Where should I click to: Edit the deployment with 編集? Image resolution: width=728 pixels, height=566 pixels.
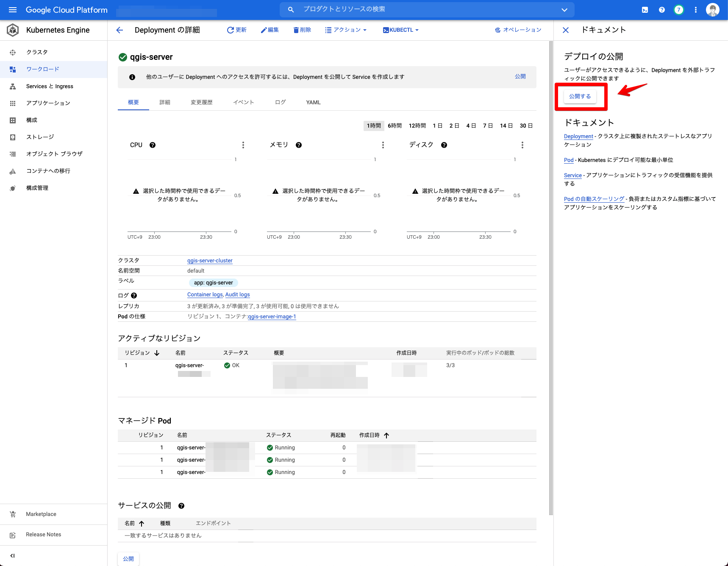[270, 30]
